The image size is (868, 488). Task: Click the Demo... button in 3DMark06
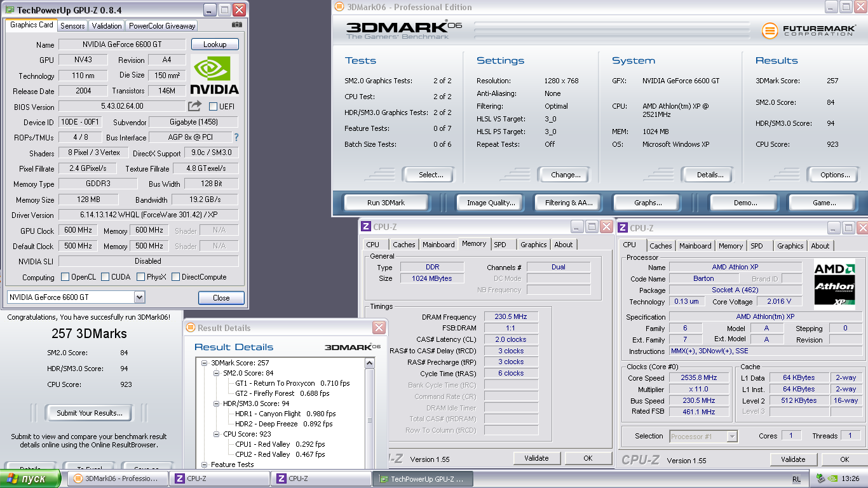(745, 203)
